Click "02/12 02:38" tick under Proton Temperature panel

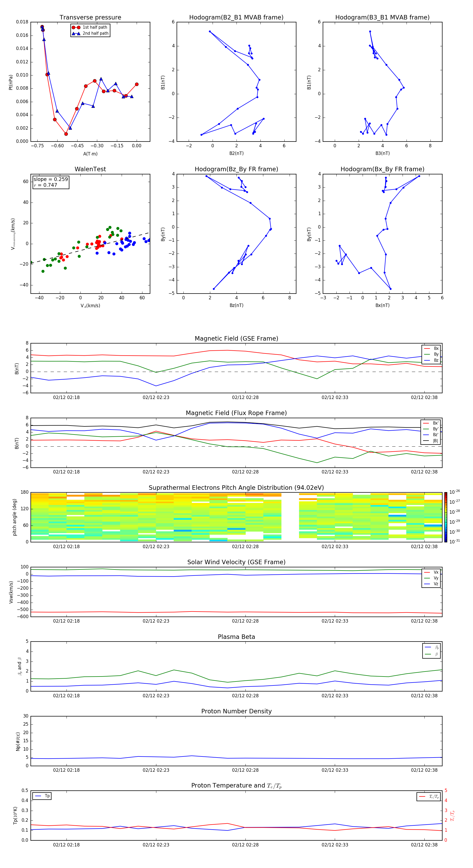coord(424,845)
